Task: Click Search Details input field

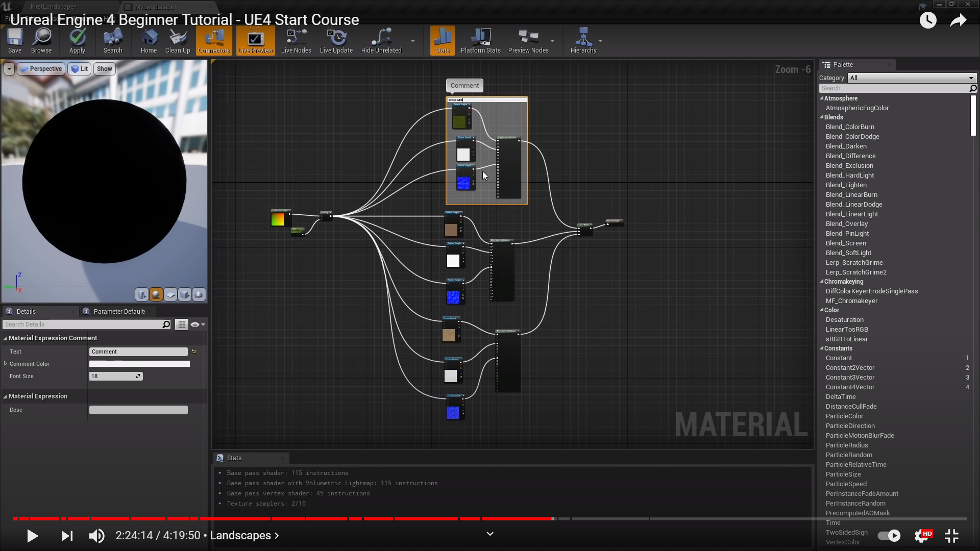Action: 87,324
